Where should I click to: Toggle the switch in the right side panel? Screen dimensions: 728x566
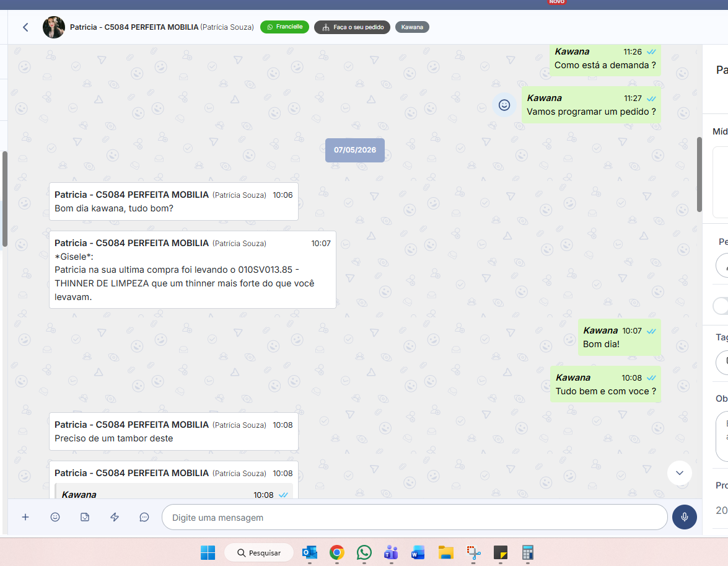coord(721,306)
